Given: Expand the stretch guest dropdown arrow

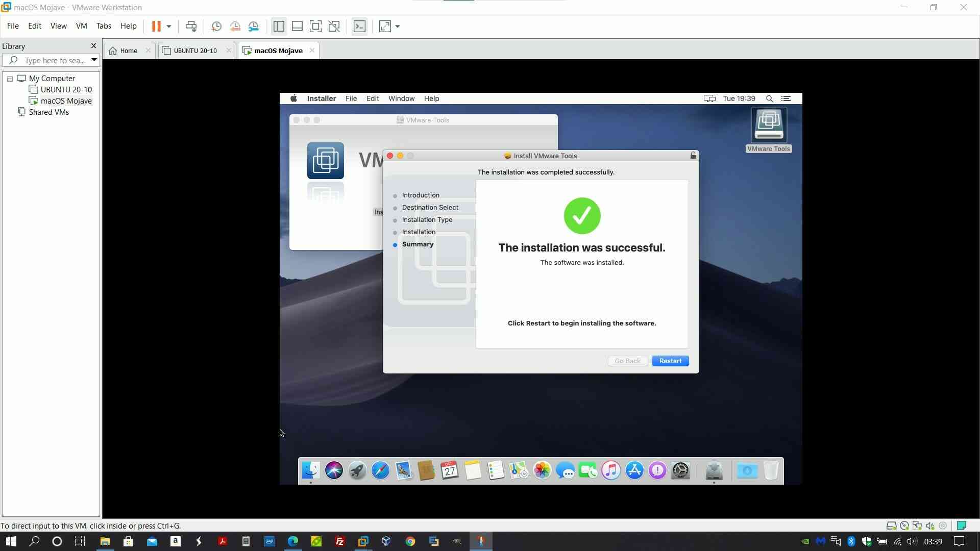Looking at the screenshot, I should tap(398, 26).
